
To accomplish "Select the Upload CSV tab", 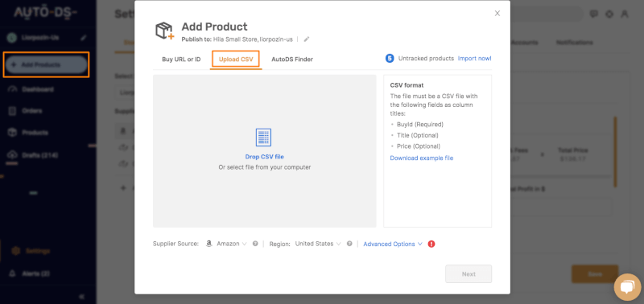I will pos(236,59).
